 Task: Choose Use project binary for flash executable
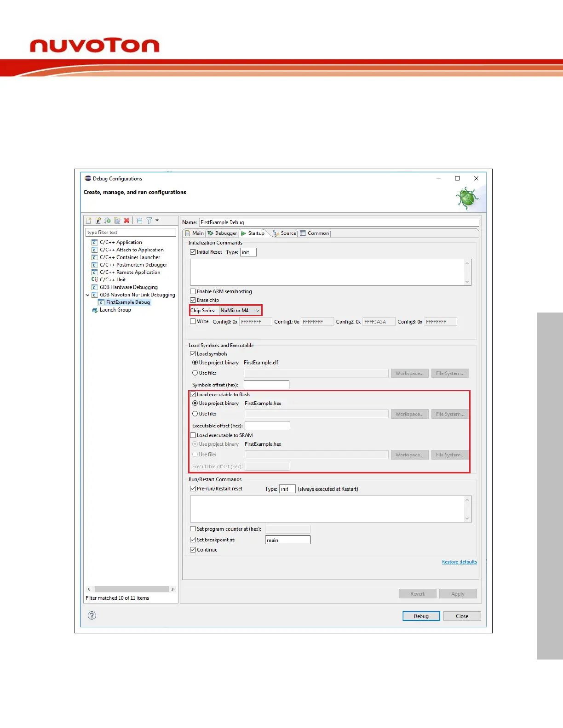[x=195, y=403]
